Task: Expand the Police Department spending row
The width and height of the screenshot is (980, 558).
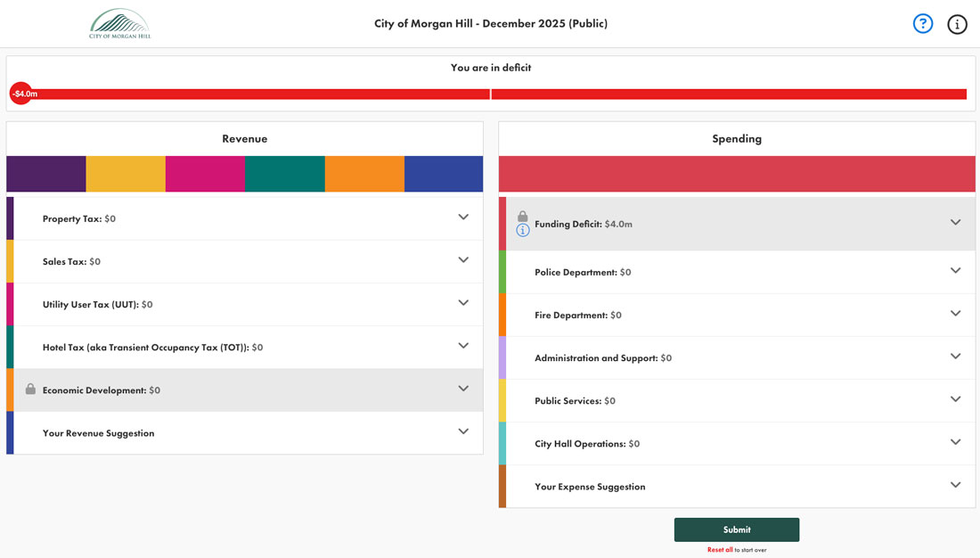Action: 955,271
